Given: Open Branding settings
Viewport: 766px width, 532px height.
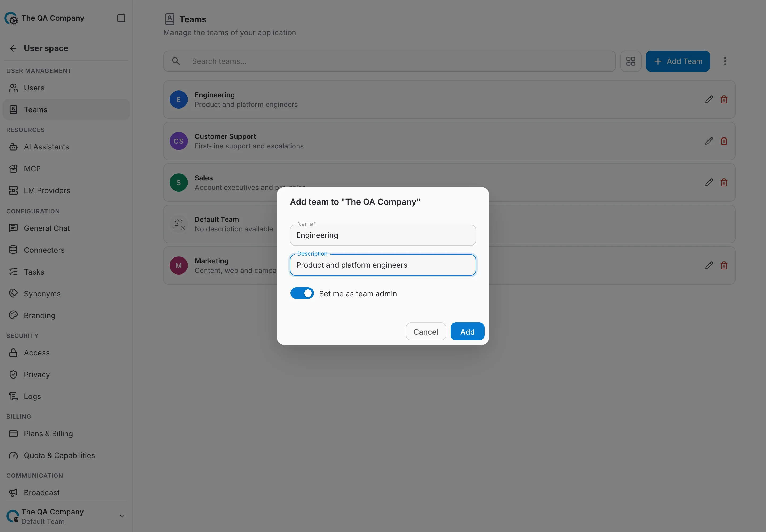Looking at the screenshot, I should [x=66, y=315].
